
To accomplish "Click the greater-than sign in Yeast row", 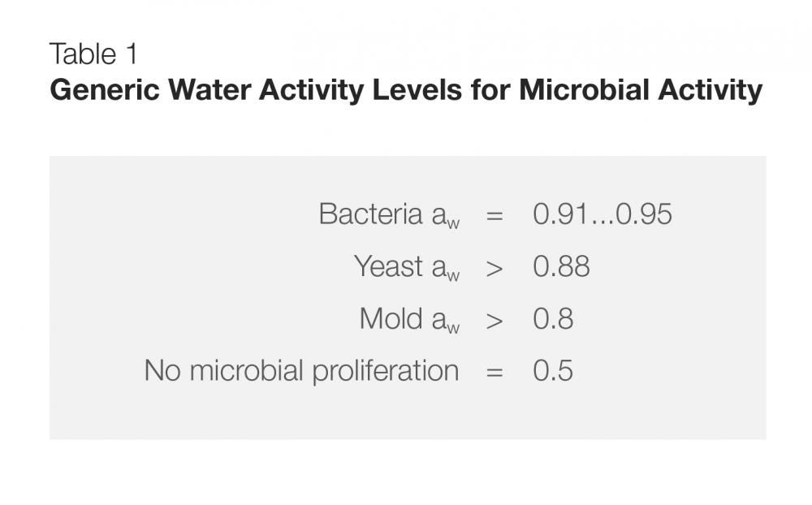I will click(x=495, y=268).
